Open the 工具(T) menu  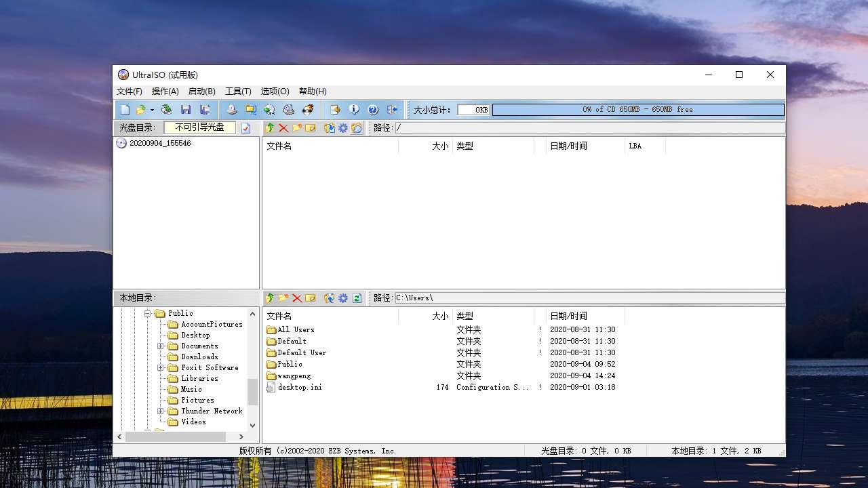click(238, 91)
